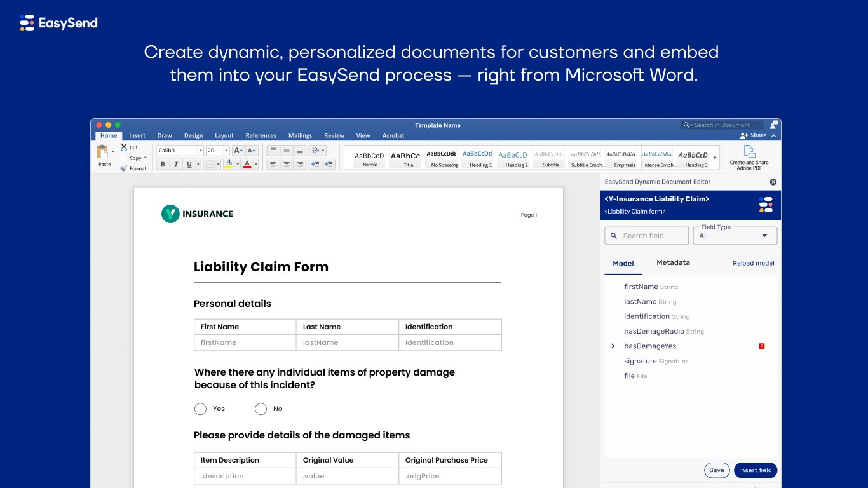Pick the yellow text highlight color
The width and height of the screenshot is (868, 488).
tap(229, 165)
